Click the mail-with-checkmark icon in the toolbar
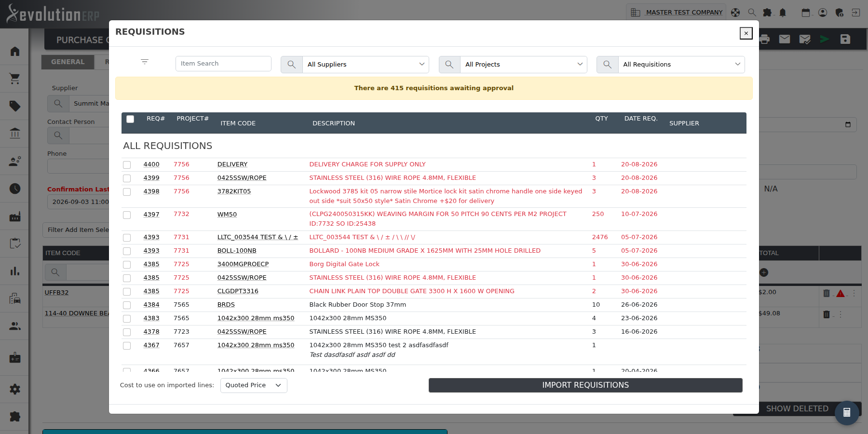 [x=805, y=39]
